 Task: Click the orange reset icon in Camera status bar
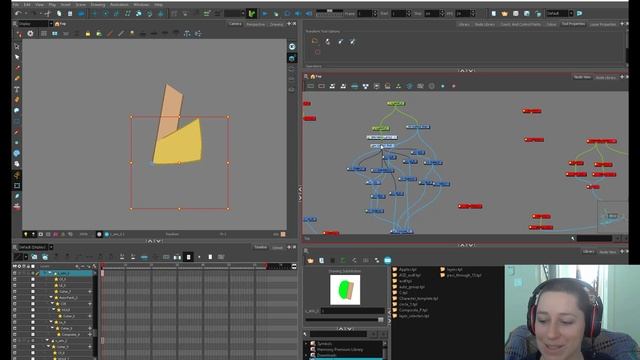(x=283, y=234)
